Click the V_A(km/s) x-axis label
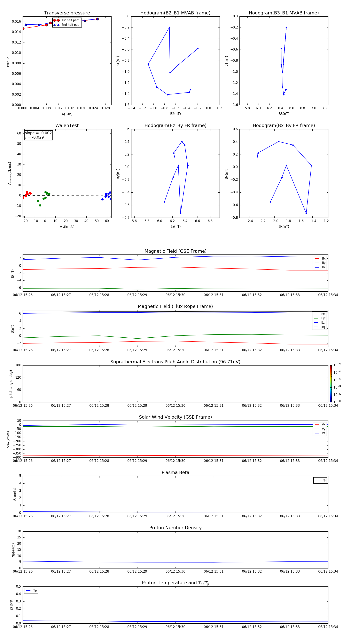The width and height of the screenshot is (351, 644). point(67,227)
